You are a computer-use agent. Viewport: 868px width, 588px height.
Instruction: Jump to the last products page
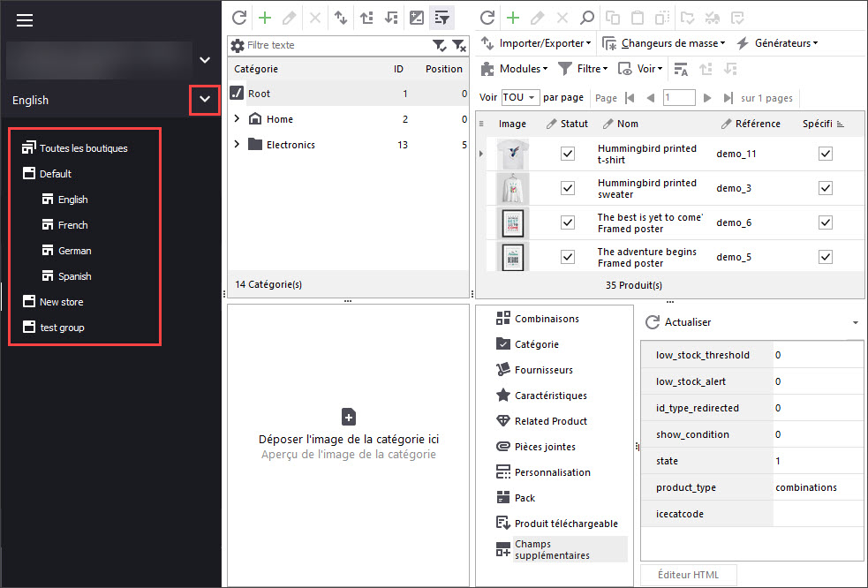pos(728,98)
